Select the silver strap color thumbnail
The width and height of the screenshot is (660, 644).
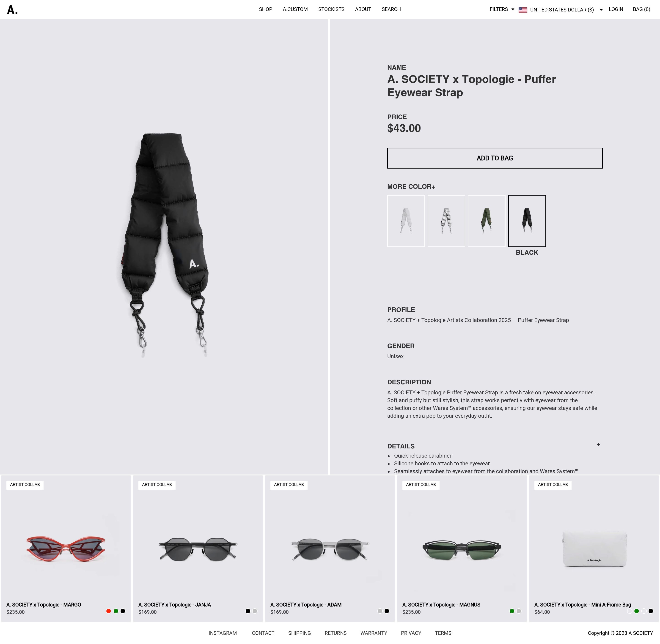(446, 221)
